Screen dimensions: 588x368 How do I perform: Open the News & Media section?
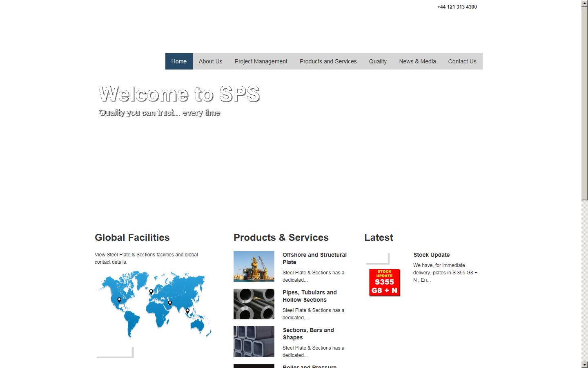(x=417, y=61)
